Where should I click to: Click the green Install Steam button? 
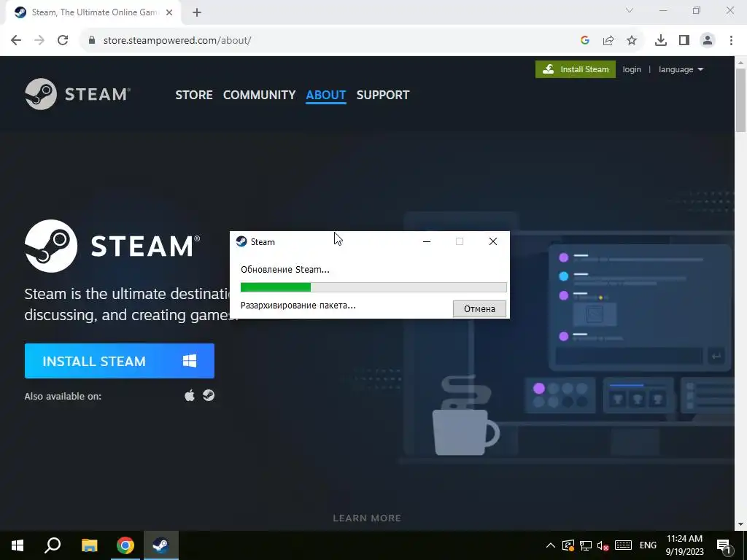575,69
